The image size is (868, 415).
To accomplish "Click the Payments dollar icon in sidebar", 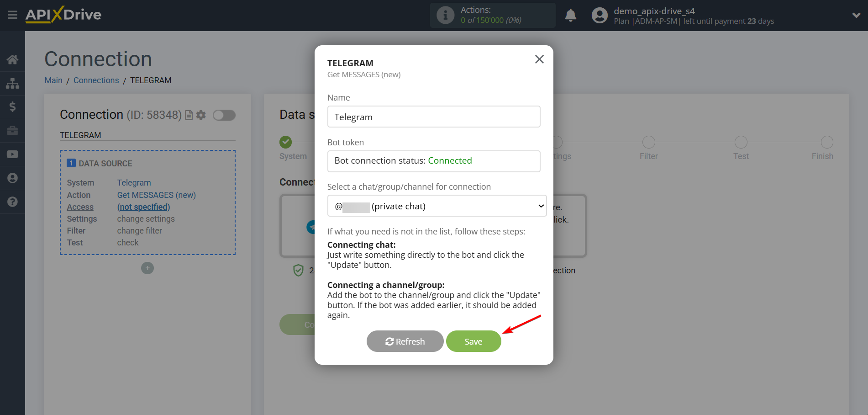I will [12, 107].
